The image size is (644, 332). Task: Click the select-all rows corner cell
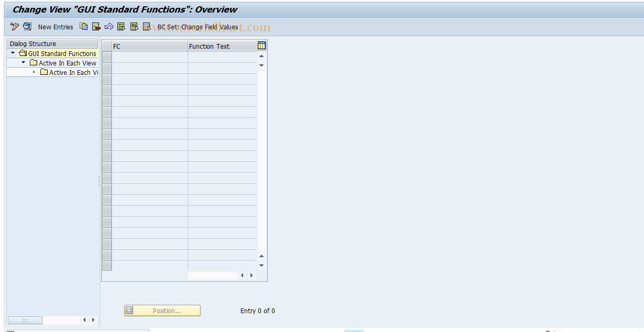[x=107, y=46]
